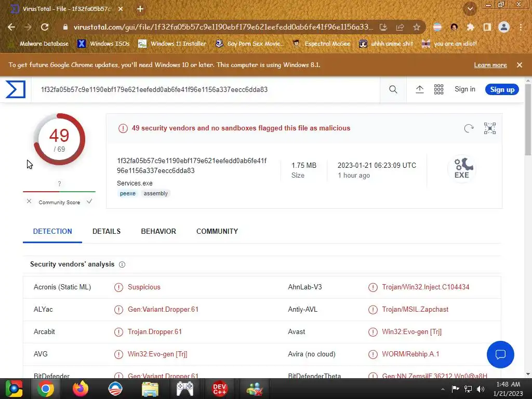
Task: Click the browser address bar URL
Action: (x=223, y=27)
